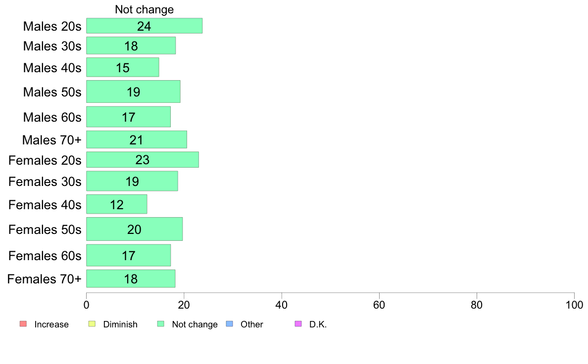Select the Females 20s bar showing 23
The width and height of the screenshot is (588, 364).
coord(143,160)
